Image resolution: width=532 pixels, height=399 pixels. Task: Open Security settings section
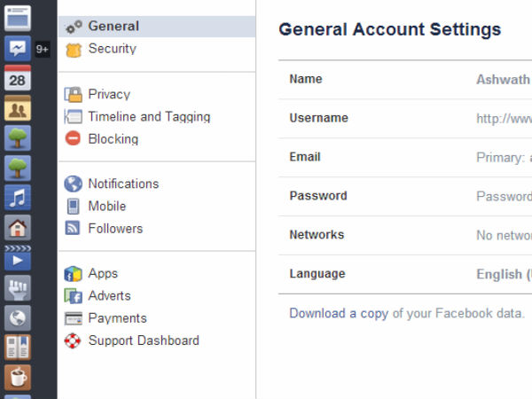pyautogui.click(x=112, y=49)
